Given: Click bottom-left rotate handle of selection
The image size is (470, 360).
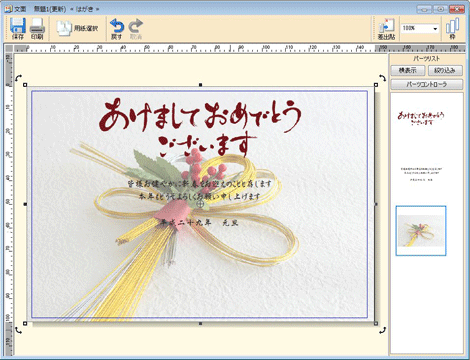Looking at the screenshot, I should 18,330.
